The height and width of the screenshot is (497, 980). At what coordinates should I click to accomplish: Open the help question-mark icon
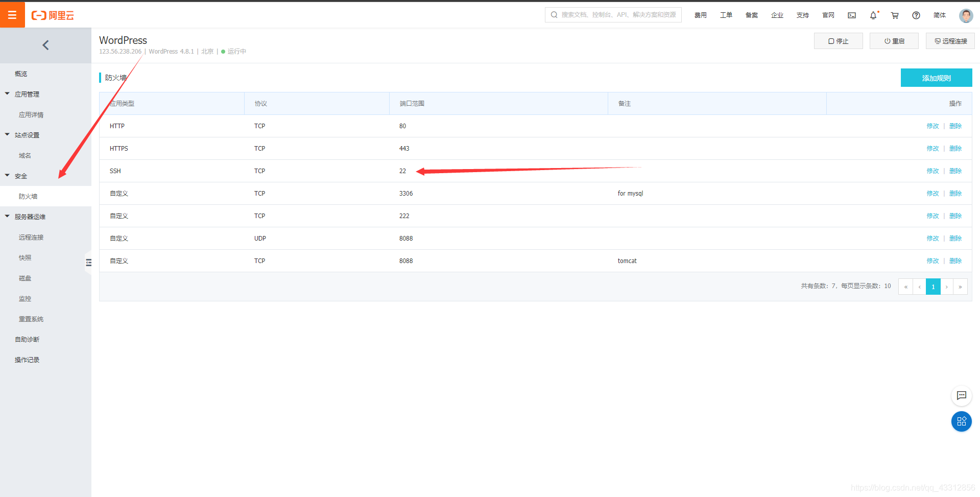(x=916, y=15)
